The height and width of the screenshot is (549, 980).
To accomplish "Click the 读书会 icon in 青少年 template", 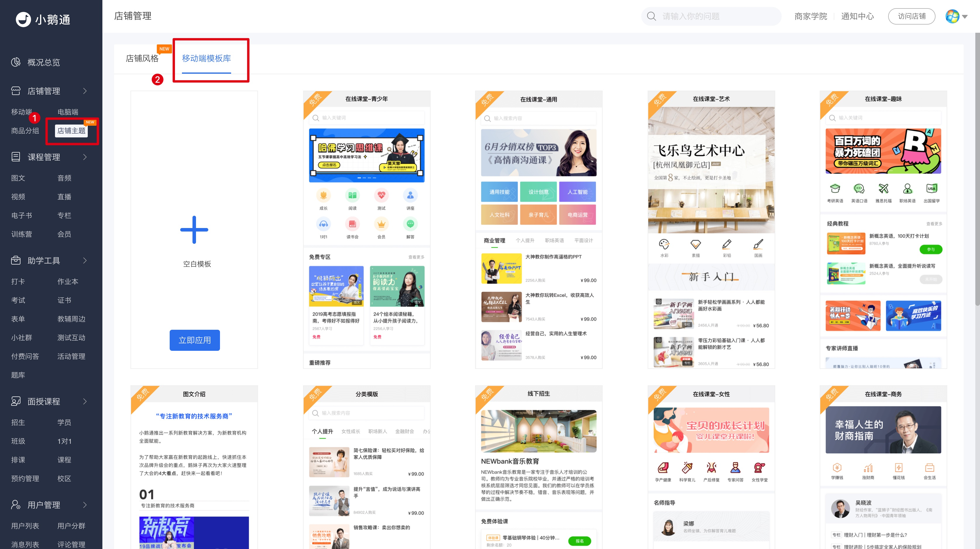I will [x=352, y=224].
